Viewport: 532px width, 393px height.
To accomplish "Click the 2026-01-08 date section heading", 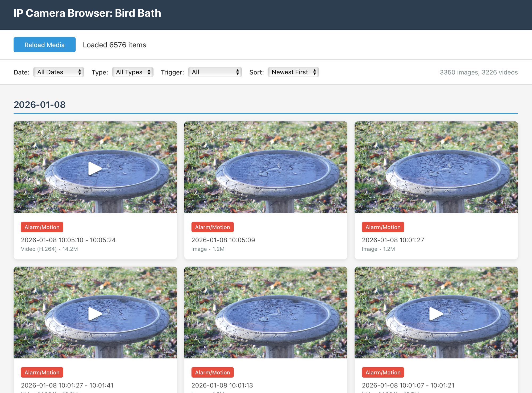I will [40, 105].
